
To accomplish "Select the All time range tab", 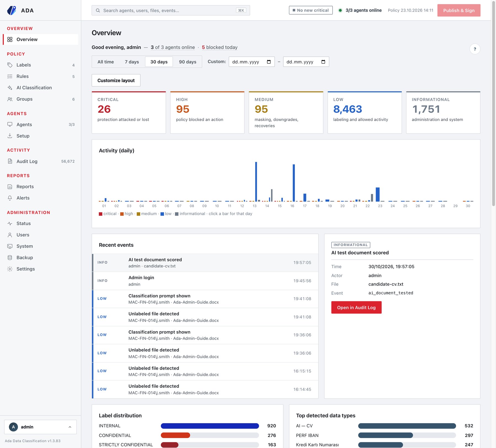I will (106, 62).
